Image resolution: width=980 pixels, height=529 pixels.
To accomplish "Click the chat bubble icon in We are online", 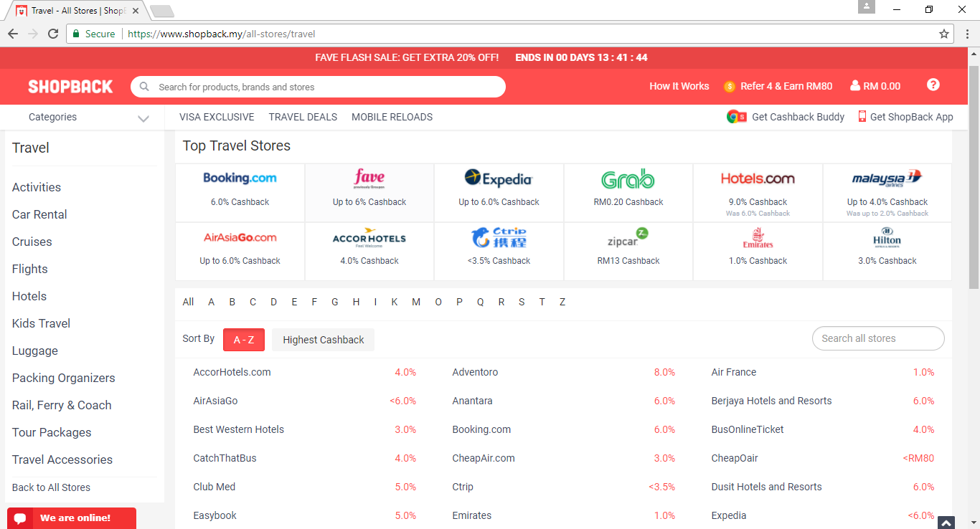I will click(20, 518).
